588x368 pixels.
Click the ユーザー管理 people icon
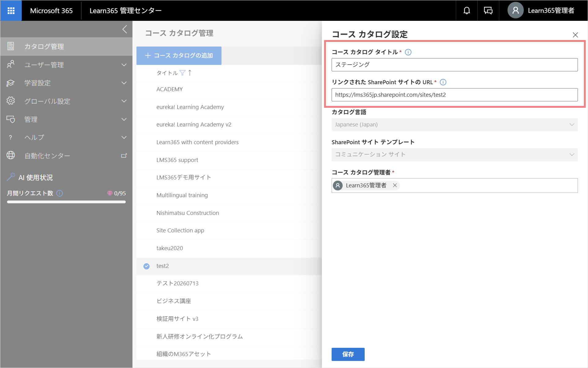(11, 65)
